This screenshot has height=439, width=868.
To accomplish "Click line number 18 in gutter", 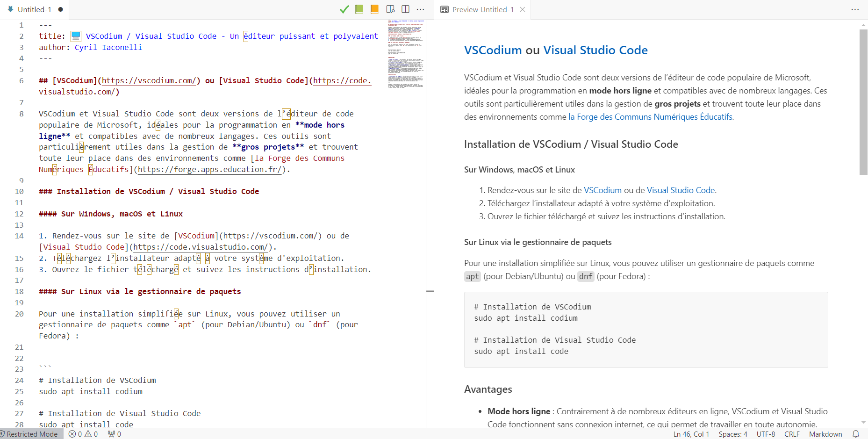I will (19, 291).
